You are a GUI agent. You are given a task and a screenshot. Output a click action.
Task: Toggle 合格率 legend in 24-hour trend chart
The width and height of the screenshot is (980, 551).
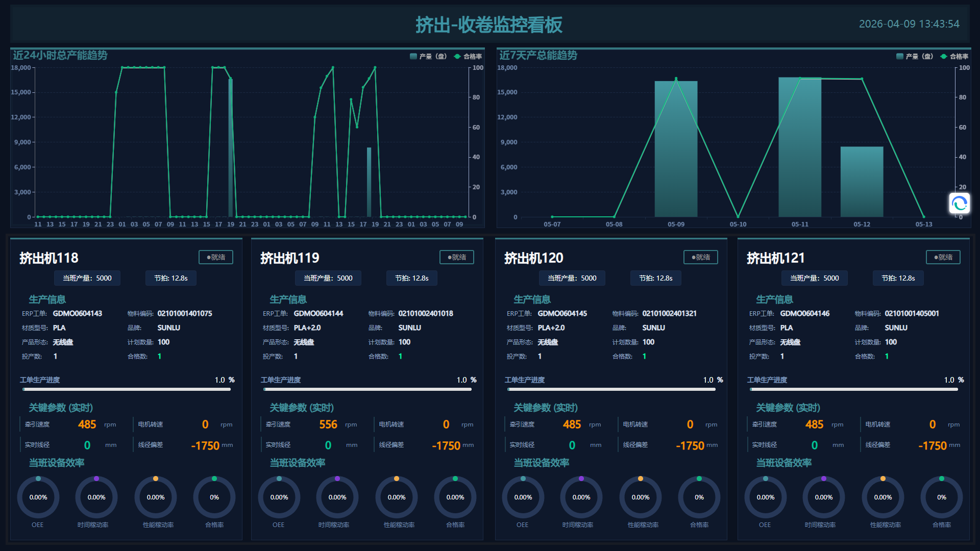tap(468, 56)
